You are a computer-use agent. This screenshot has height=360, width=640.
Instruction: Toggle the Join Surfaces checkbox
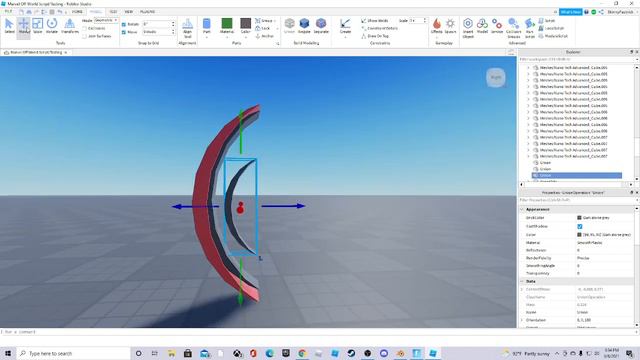point(84,36)
